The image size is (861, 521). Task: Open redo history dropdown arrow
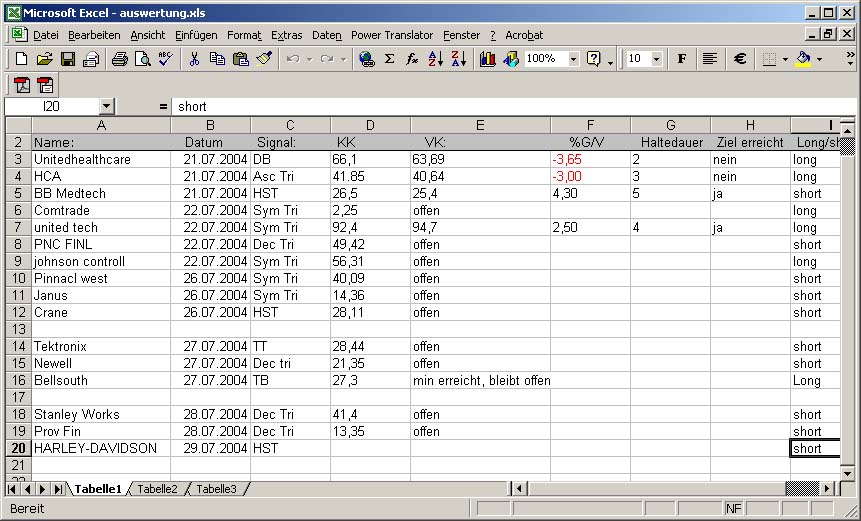click(343, 59)
